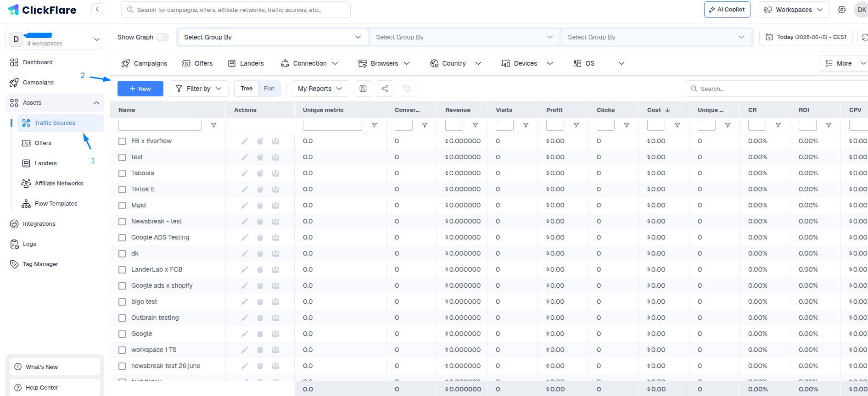Click the Unique metric filter icon
This screenshot has height=396, width=868.
[374, 125]
